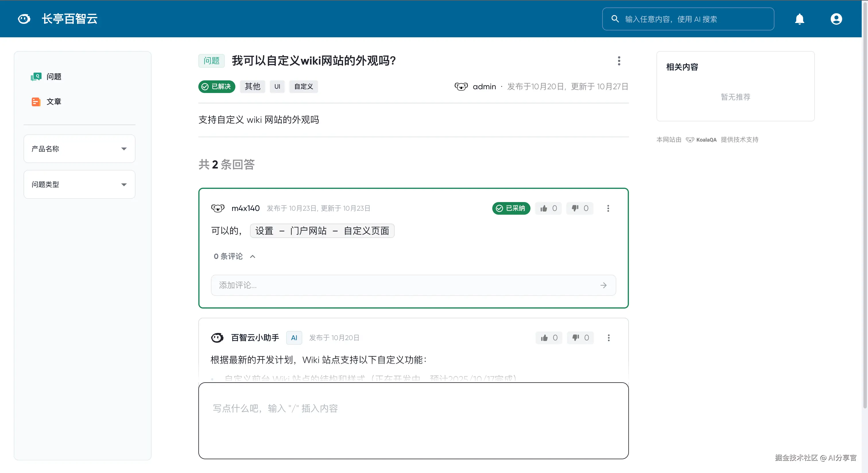Image resolution: width=868 pixels, height=473 pixels.
Task: Click admin's koala avatar icon
Action: pyautogui.click(x=461, y=87)
